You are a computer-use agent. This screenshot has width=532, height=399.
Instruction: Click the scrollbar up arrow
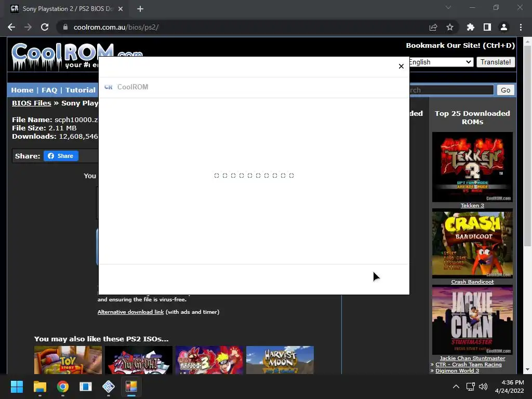tap(527, 42)
